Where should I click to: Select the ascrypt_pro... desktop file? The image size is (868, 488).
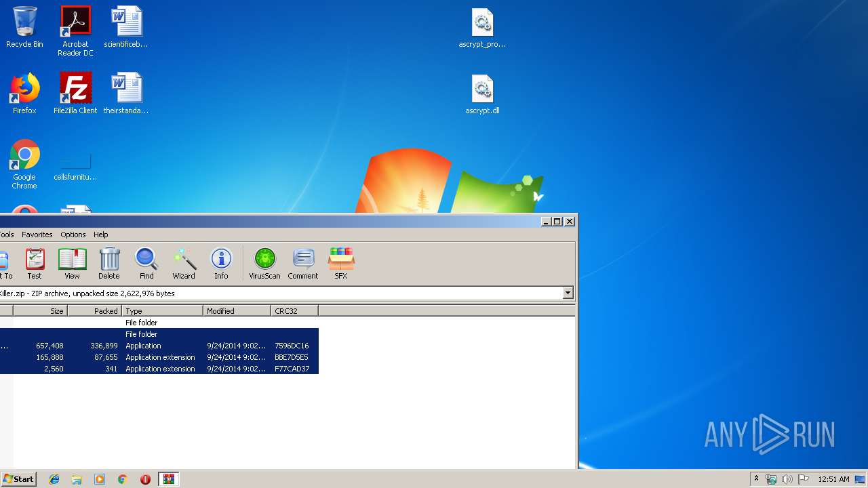pos(482,28)
